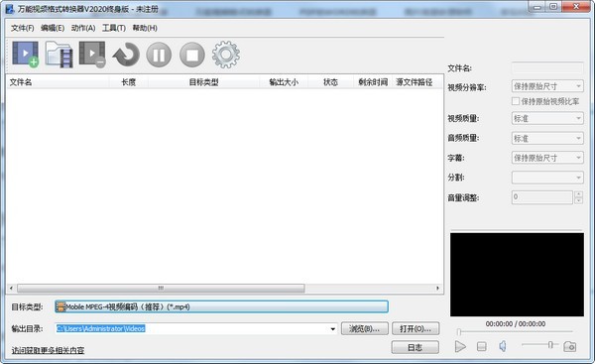Open the 音频质量 dropdown
595x364 pixels.
[547, 138]
